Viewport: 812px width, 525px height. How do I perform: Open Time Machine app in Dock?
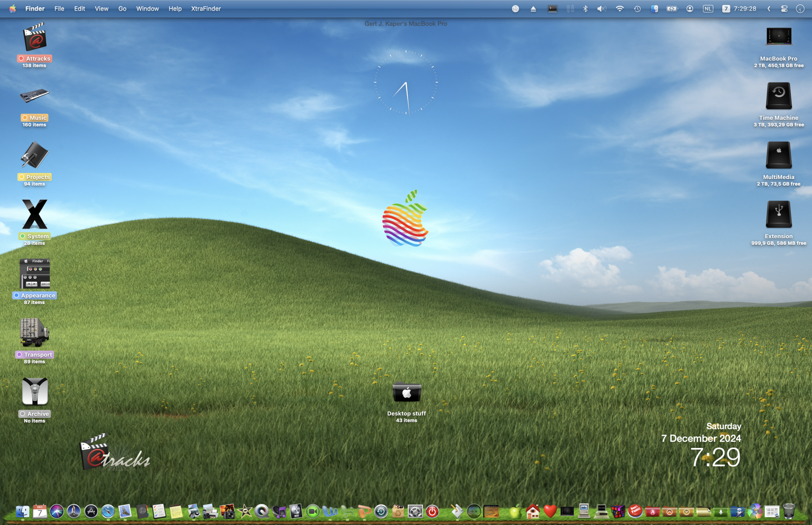pyautogui.click(x=381, y=511)
